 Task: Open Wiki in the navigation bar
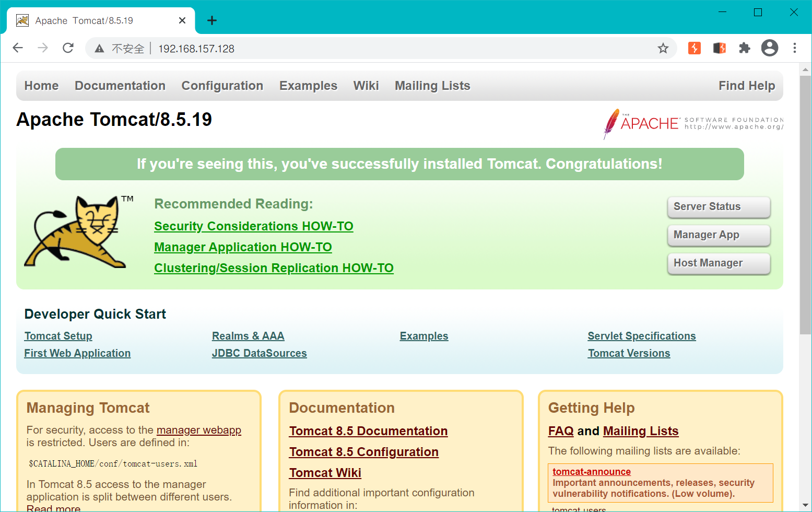point(366,86)
